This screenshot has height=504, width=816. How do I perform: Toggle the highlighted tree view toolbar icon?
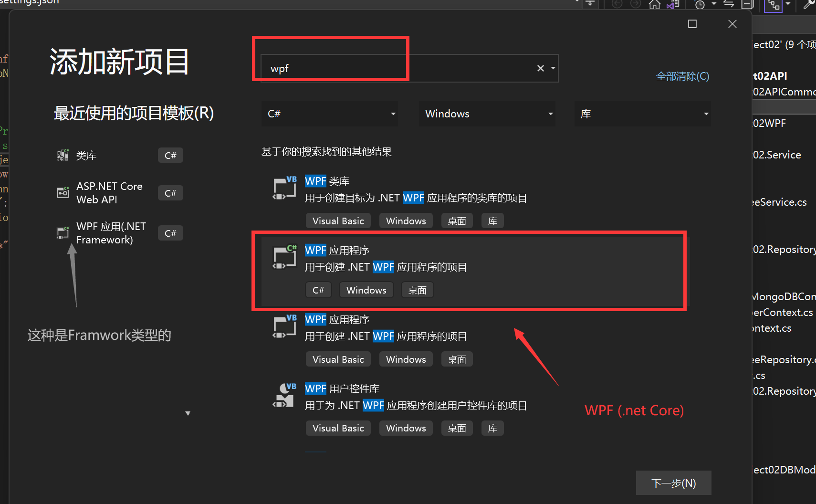tap(774, 5)
